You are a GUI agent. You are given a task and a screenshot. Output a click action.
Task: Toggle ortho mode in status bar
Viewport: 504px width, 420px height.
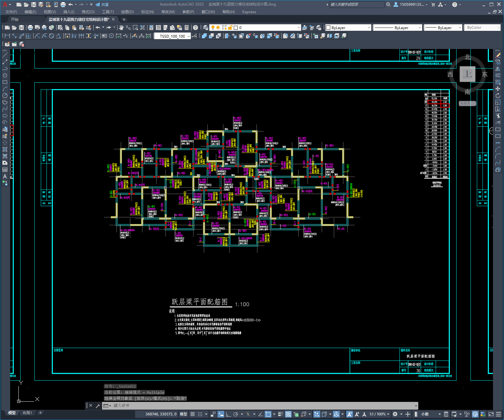228,414
